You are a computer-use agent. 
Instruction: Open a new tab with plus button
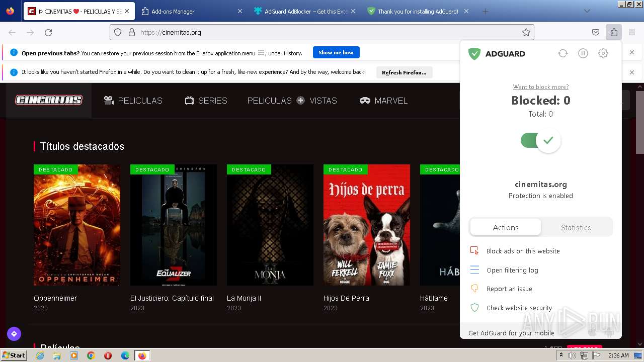point(485,11)
